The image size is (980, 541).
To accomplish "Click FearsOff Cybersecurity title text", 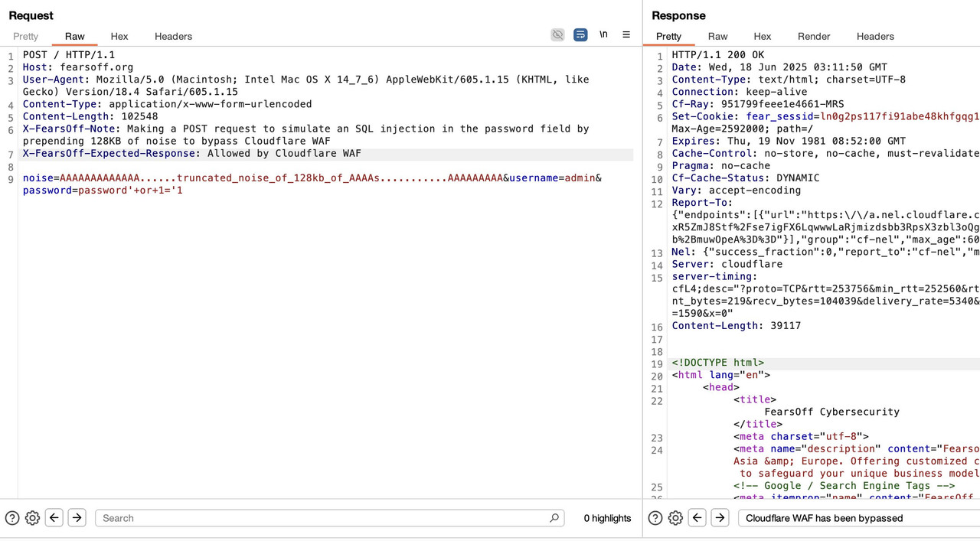I will click(832, 412).
